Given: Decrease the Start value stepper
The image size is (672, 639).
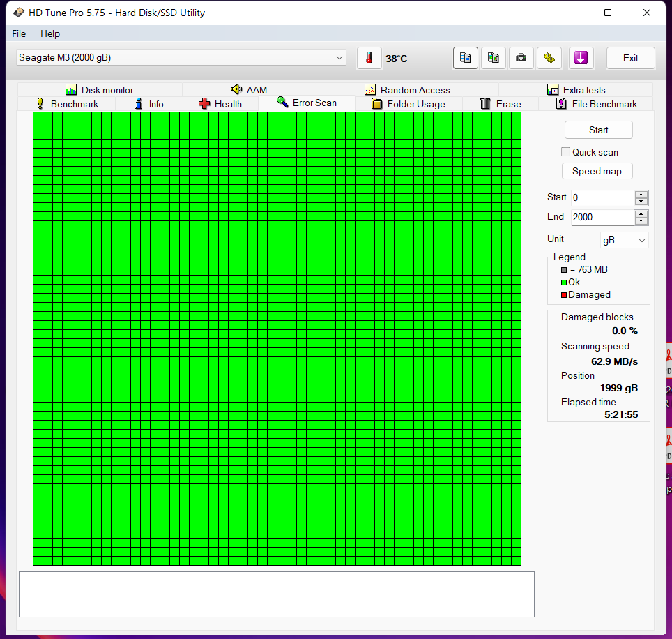Looking at the screenshot, I should (641, 202).
